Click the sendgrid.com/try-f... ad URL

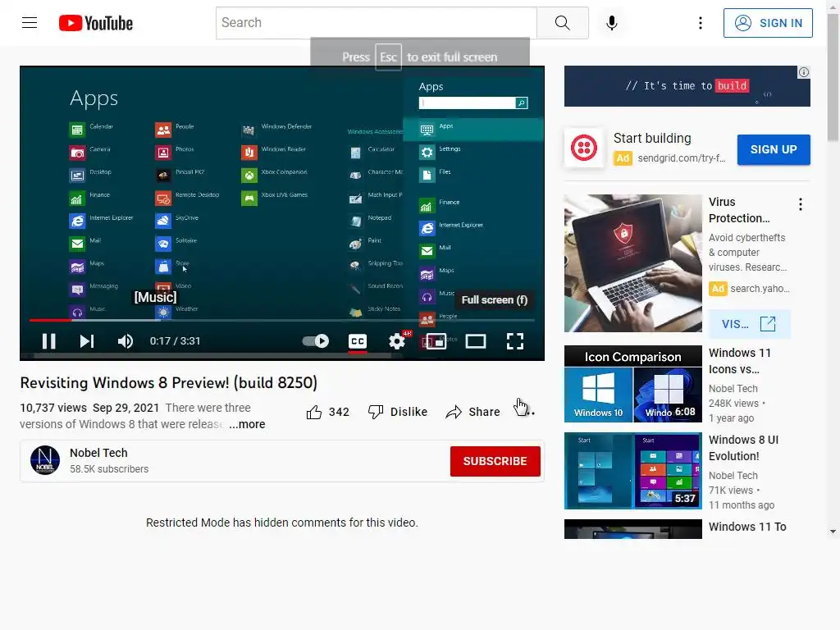click(682, 158)
